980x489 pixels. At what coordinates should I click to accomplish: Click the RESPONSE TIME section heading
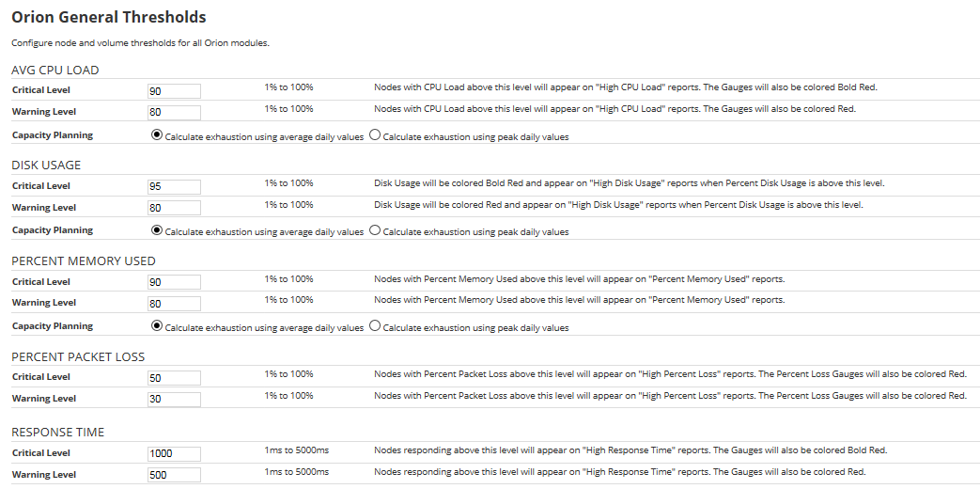pyautogui.click(x=58, y=432)
